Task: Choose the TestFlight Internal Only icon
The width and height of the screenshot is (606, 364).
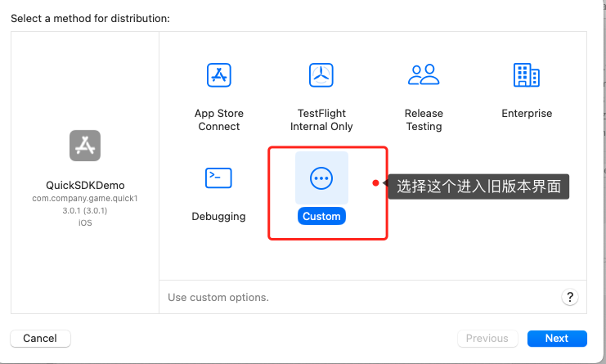Action: point(321,75)
